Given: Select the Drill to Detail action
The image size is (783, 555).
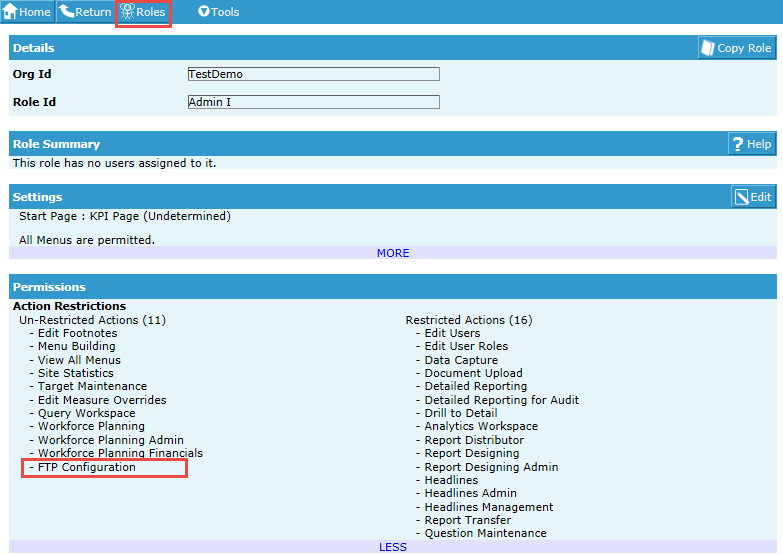Looking at the screenshot, I should pyautogui.click(x=461, y=413).
